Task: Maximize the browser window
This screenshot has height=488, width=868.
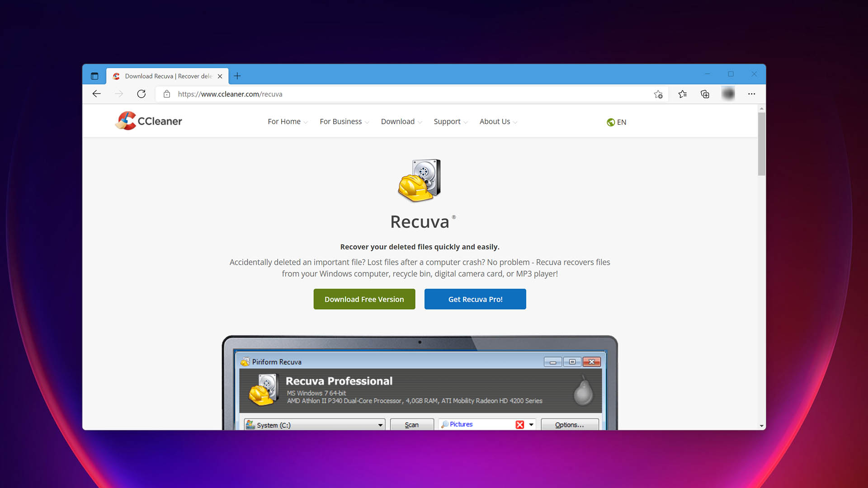Action: tap(731, 74)
